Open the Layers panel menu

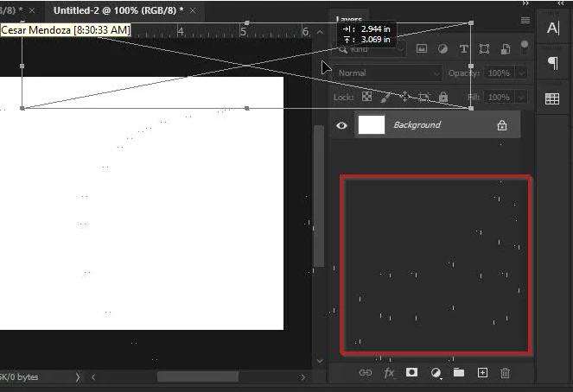coord(525,20)
